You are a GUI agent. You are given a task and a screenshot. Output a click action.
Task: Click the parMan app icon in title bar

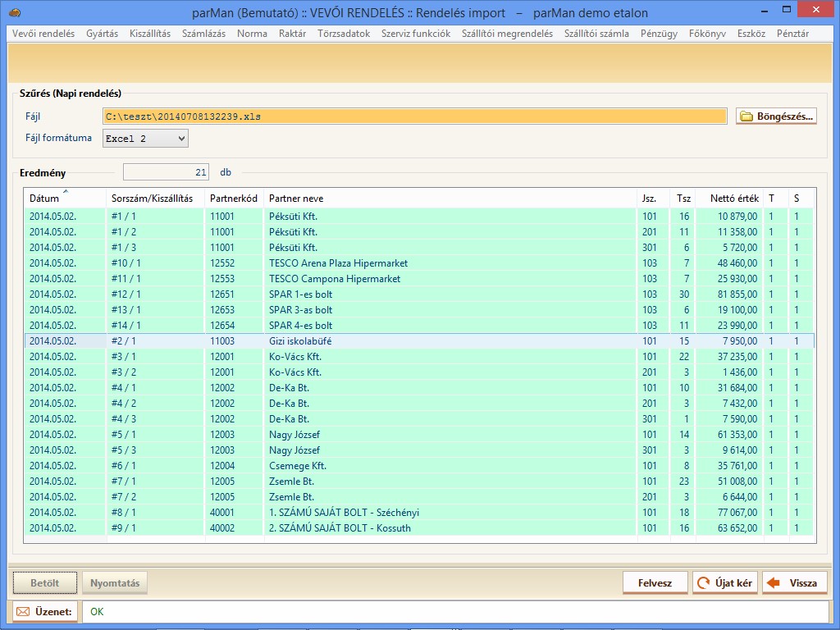15,11
